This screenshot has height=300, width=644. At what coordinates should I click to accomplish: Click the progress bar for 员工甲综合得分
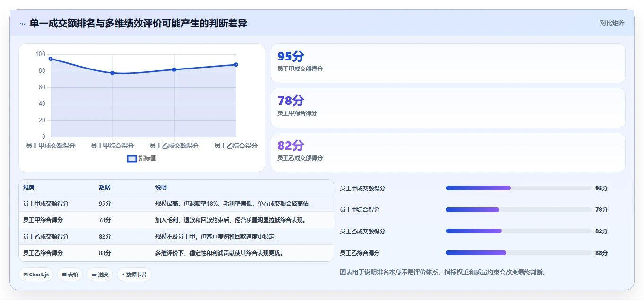pyautogui.click(x=518, y=210)
